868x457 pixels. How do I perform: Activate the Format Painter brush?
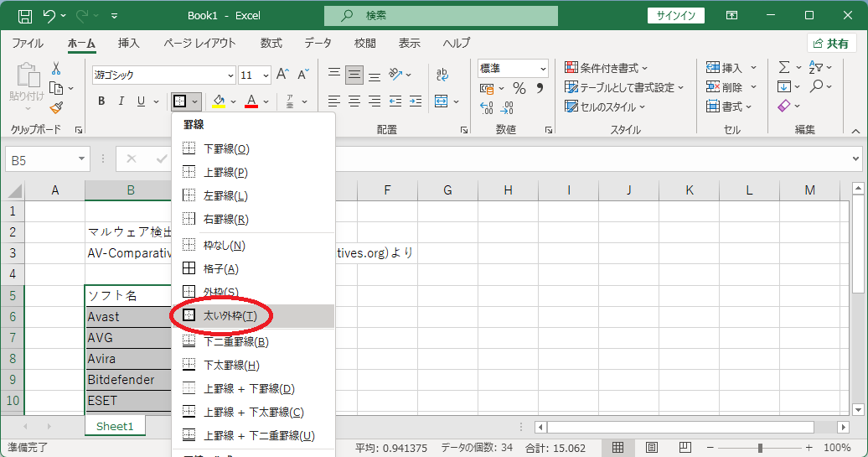[x=56, y=108]
